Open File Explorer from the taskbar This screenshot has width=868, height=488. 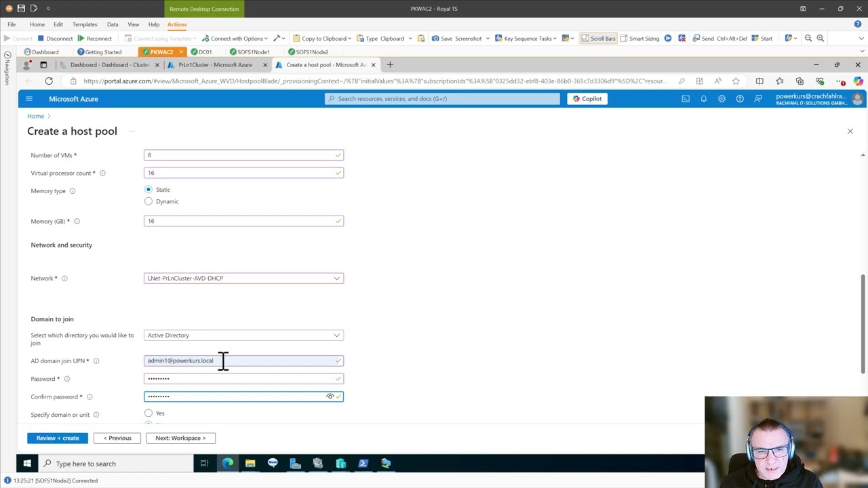250,464
